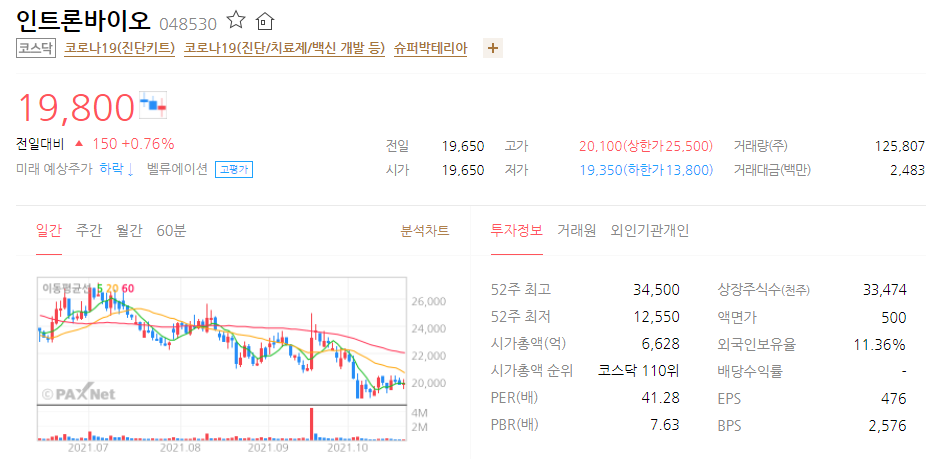
Task: Click the stock name 인트론바이오
Action: [83, 21]
